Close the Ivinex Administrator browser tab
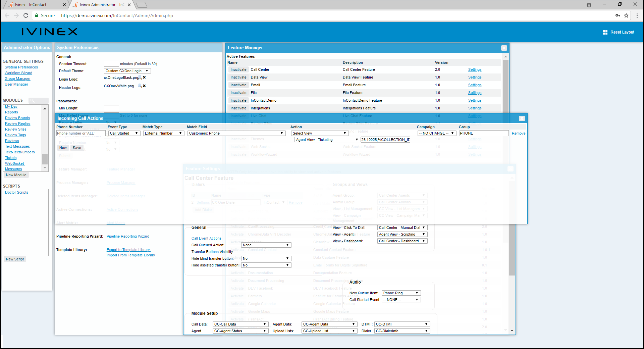The width and height of the screenshot is (644, 349). (129, 5)
